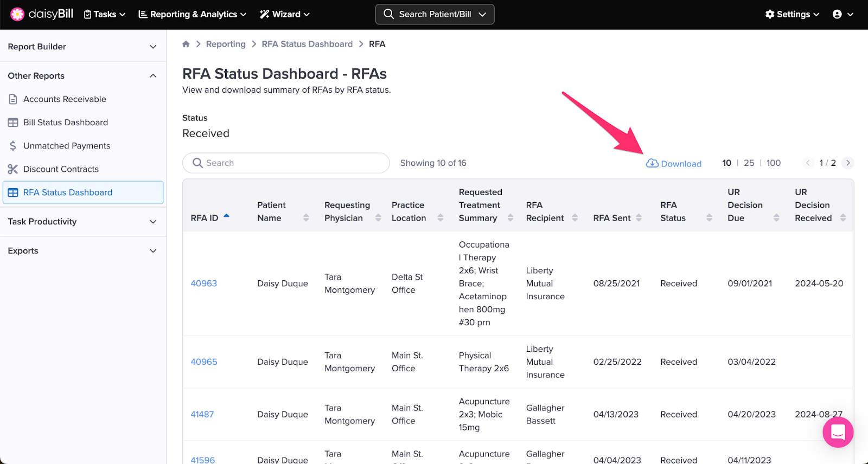
Task: Open Accounts Receivable report
Action: tap(65, 99)
